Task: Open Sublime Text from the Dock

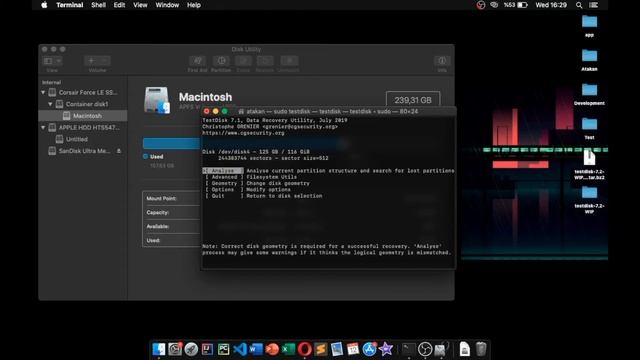Action: [321, 349]
